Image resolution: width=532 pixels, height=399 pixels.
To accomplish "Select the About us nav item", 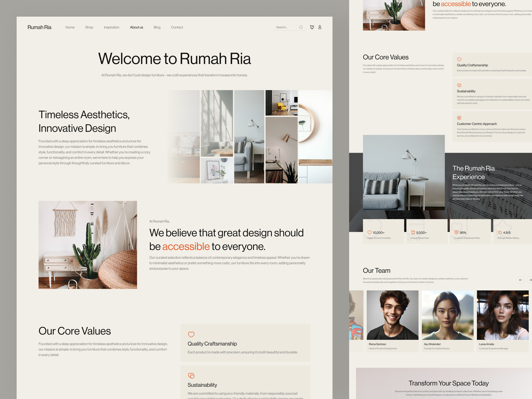I will click(136, 27).
